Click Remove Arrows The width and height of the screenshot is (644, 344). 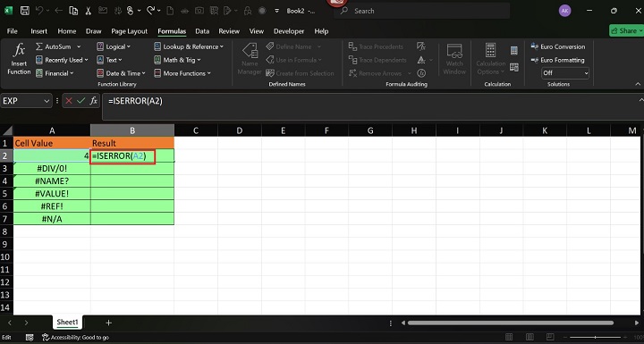pyautogui.click(x=375, y=73)
